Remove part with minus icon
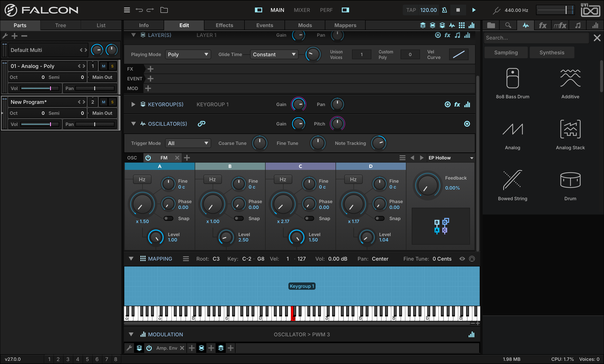Image resolution: width=604 pixels, height=364 pixels. tap(24, 36)
